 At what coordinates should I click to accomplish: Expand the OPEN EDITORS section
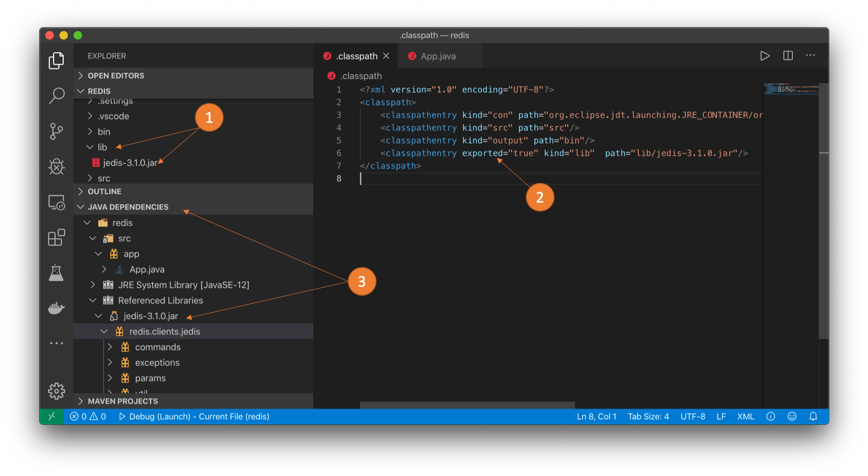pyautogui.click(x=116, y=76)
